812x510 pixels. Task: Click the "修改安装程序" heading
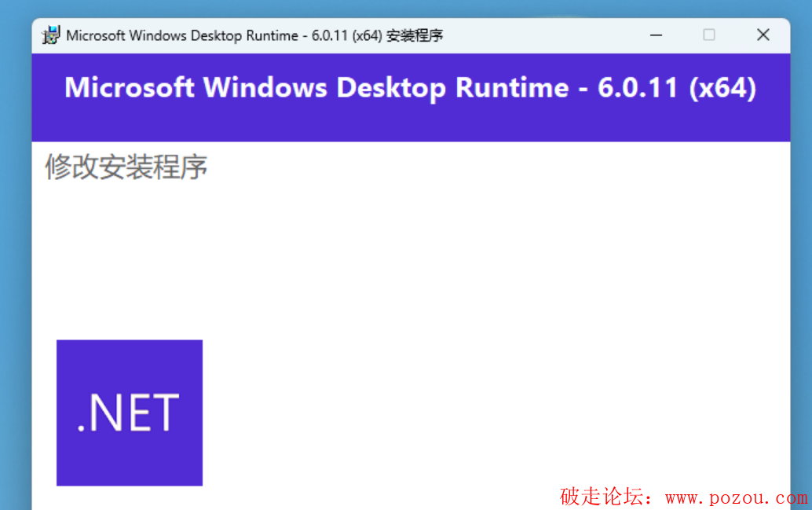(x=126, y=167)
